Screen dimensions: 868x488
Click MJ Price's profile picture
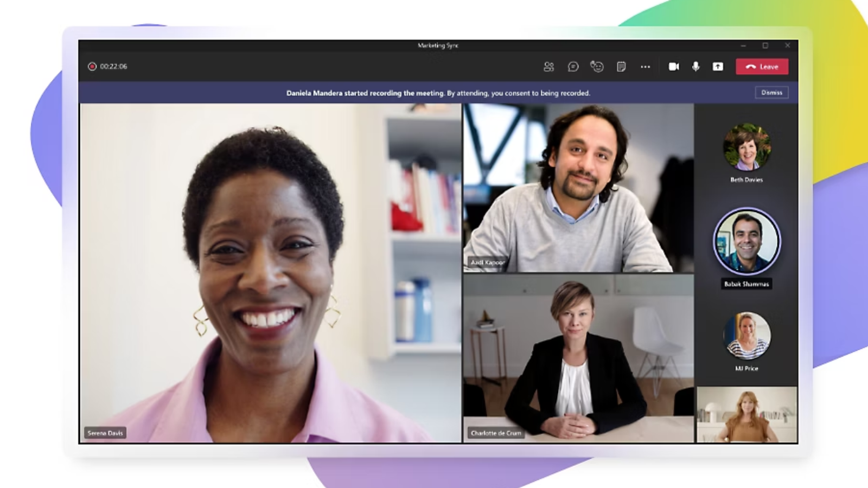(x=746, y=336)
